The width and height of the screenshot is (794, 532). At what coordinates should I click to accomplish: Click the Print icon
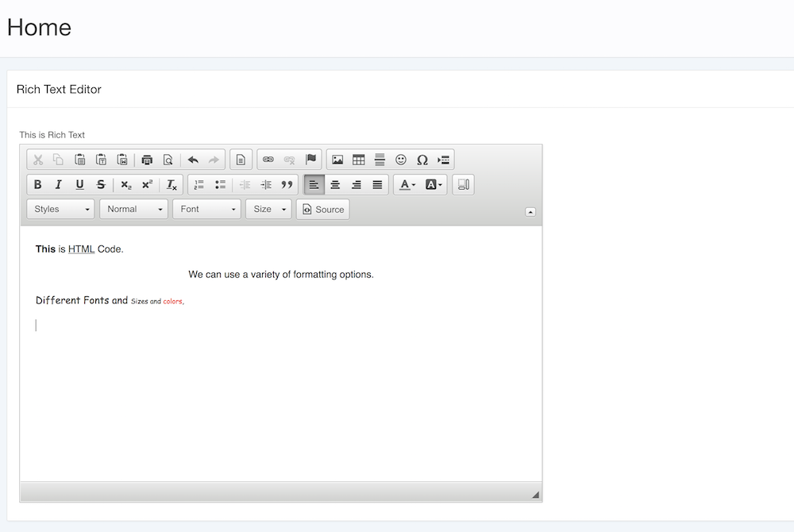coord(147,159)
